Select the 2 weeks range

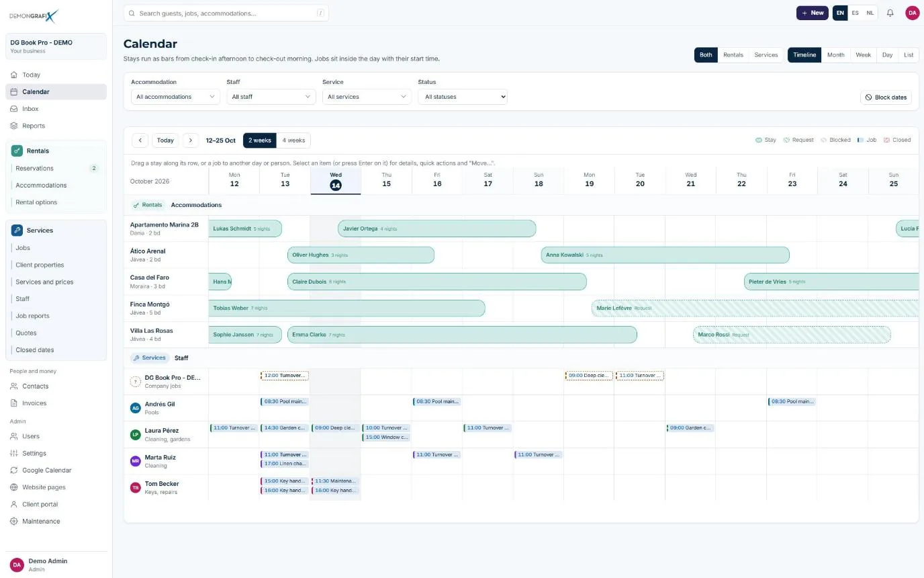[x=260, y=140]
